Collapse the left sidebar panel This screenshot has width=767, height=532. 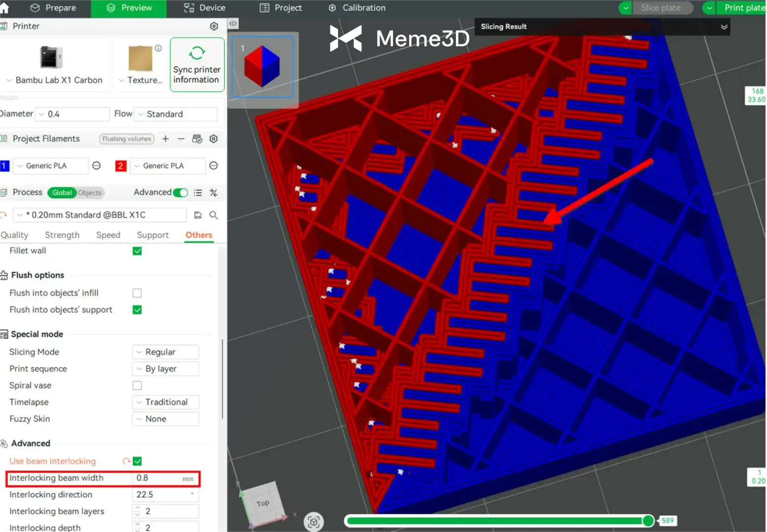233,24
